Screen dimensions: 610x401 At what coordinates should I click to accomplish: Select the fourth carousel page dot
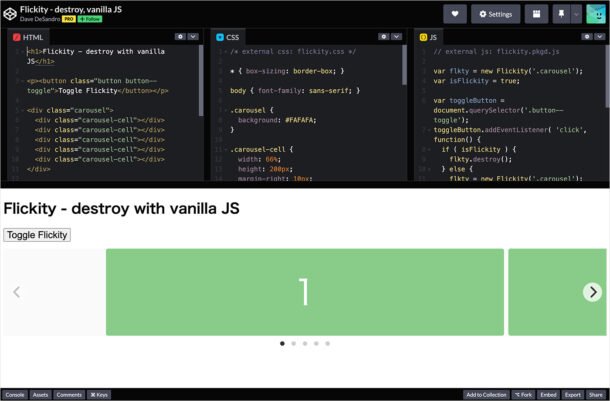(316, 343)
